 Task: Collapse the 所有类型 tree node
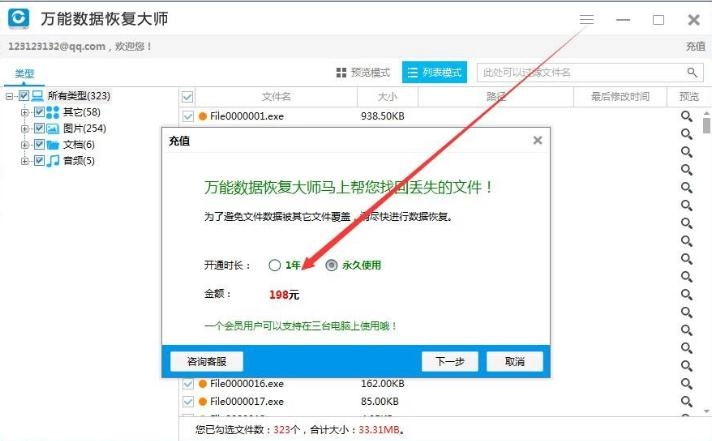10,96
